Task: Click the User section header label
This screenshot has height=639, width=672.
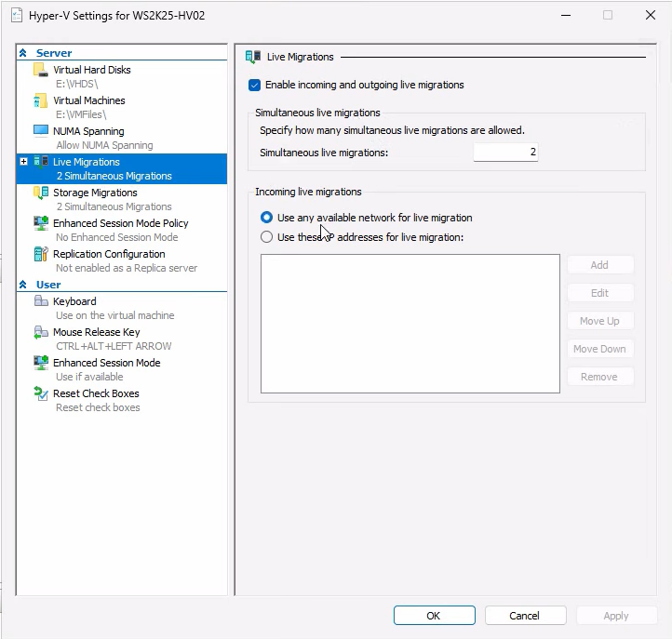Action: pos(48,285)
